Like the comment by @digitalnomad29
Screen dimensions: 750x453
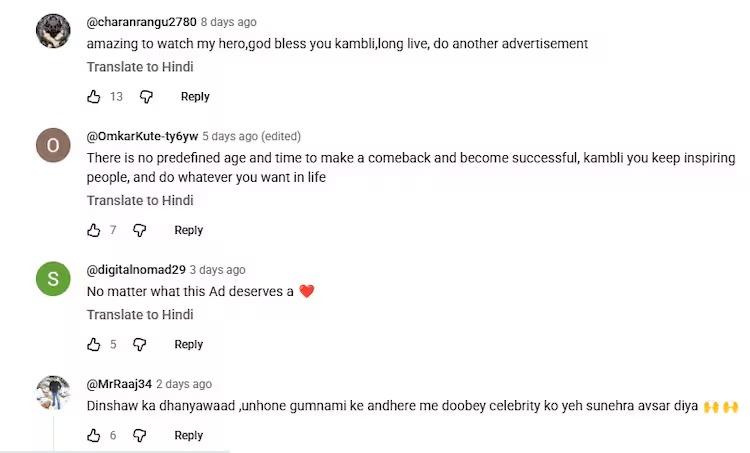94,345
